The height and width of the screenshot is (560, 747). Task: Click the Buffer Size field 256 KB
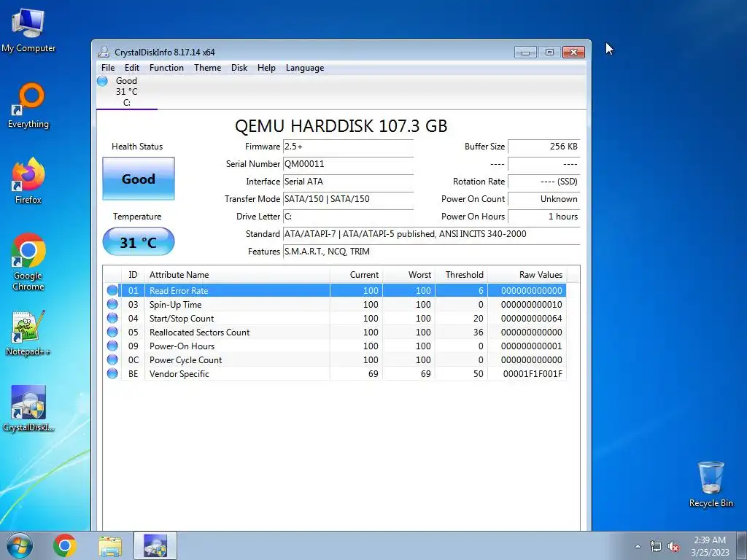544,147
